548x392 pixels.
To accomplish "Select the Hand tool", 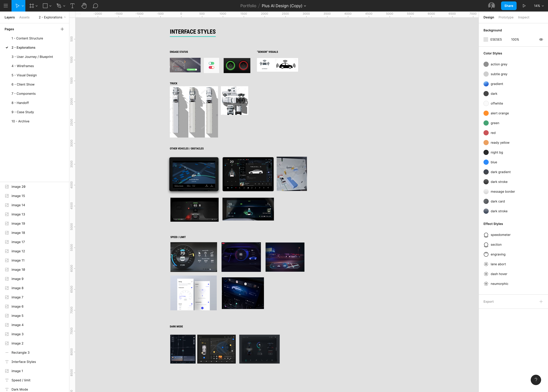I will point(84,6).
